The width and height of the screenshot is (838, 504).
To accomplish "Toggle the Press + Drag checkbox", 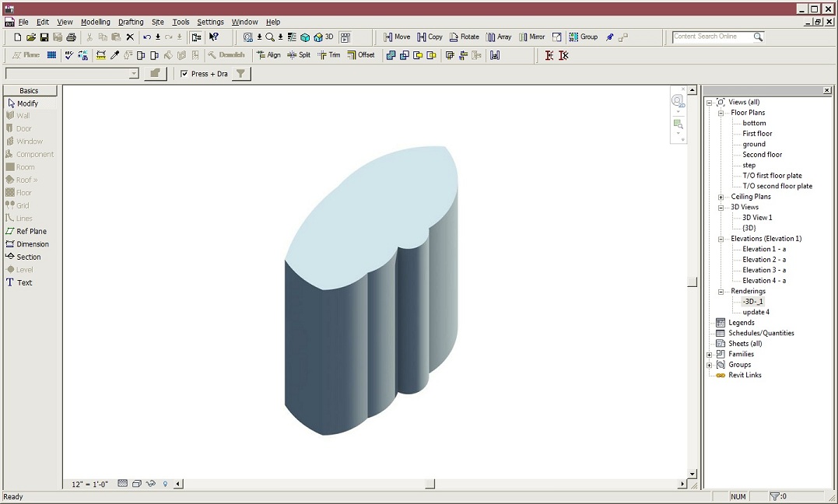I will click(184, 74).
